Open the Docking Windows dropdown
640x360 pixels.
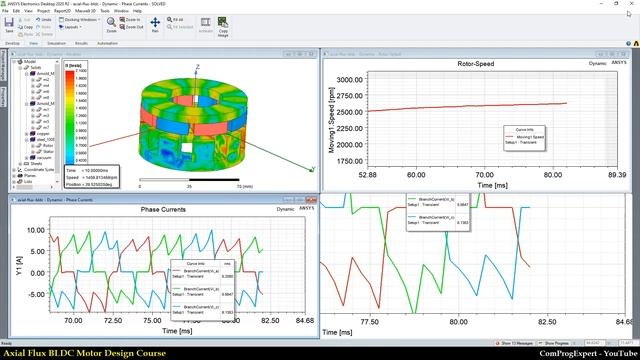pyautogui.click(x=79, y=20)
